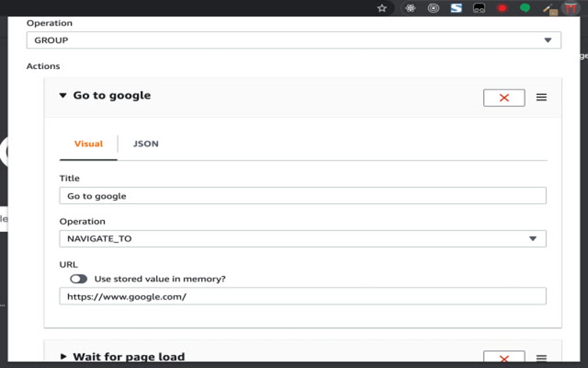The height and width of the screenshot is (368, 588).
Task: Click the red torii gate extension icon
Action: 571,8
